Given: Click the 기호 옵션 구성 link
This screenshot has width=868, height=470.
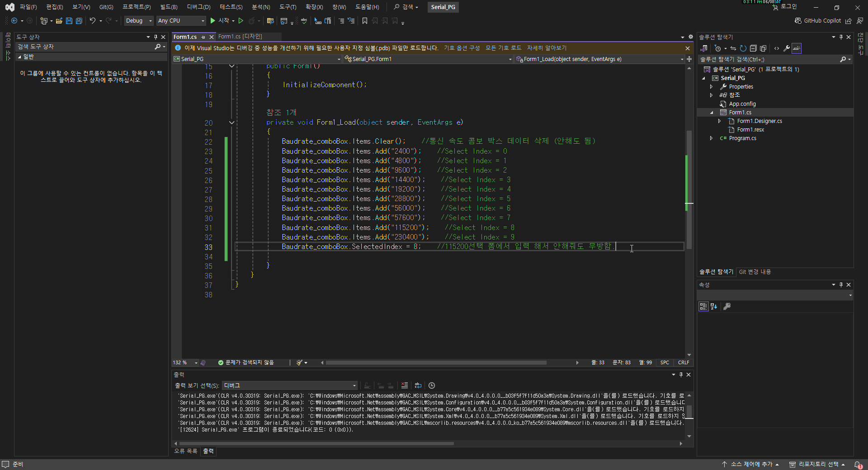Looking at the screenshot, I should [462, 48].
